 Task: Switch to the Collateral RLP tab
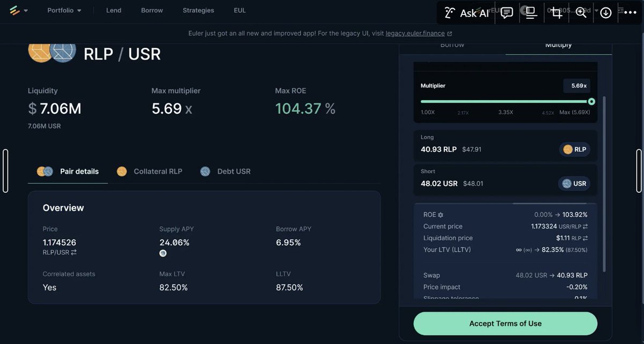(150, 172)
